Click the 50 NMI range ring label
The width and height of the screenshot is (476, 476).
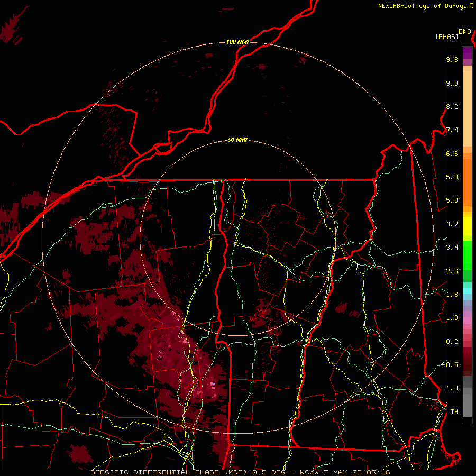coord(237,140)
